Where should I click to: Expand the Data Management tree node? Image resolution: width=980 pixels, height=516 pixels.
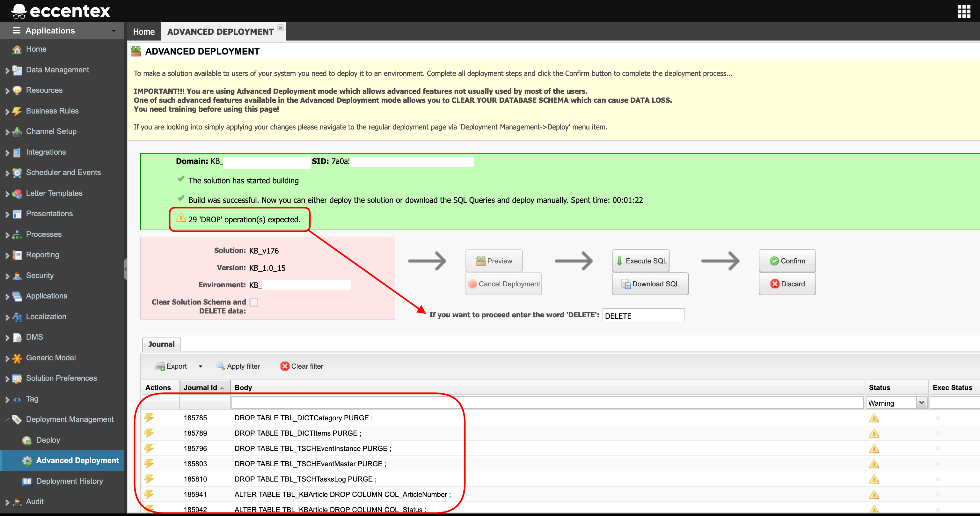[x=7, y=70]
